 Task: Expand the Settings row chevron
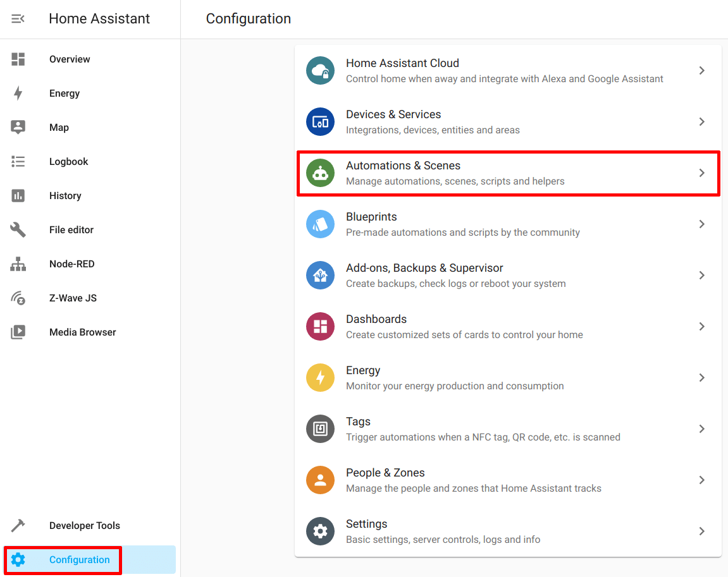pyautogui.click(x=701, y=531)
